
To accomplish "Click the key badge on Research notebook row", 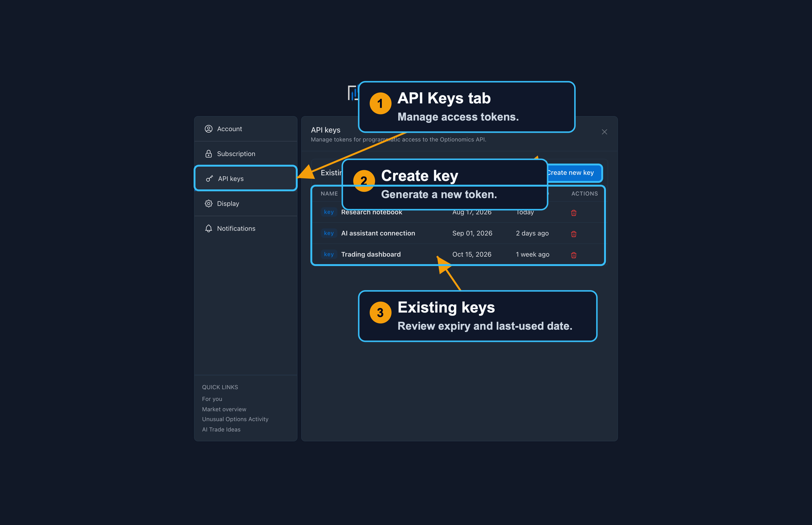I will coord(329,212).
